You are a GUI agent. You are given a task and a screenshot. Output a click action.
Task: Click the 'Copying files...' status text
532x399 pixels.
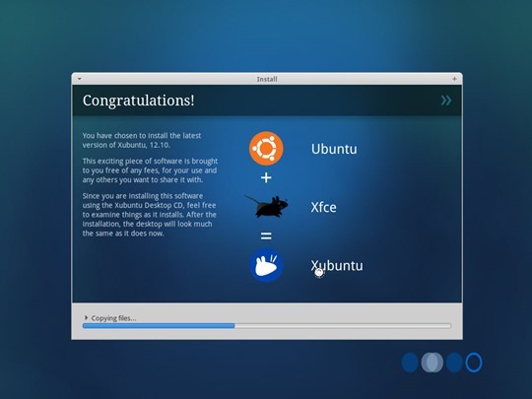click(113, 318)
